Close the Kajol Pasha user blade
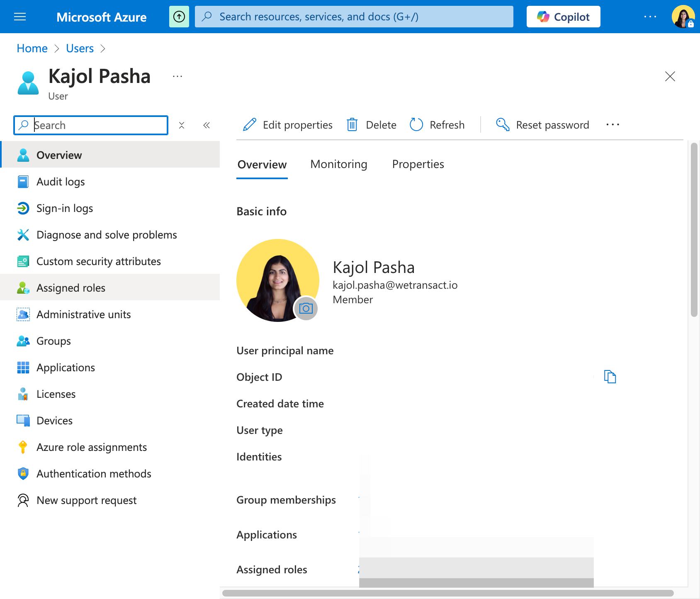This screenshot has height=599, width=700. pos(670,76)
